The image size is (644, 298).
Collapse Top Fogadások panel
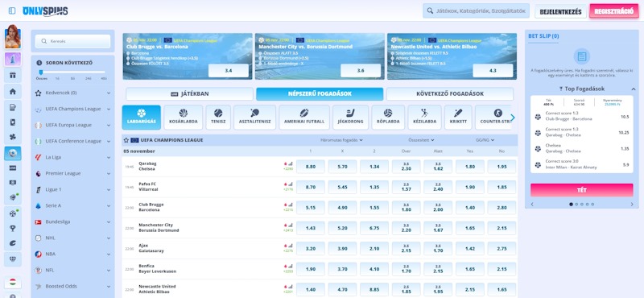click(x=633, y=89)
